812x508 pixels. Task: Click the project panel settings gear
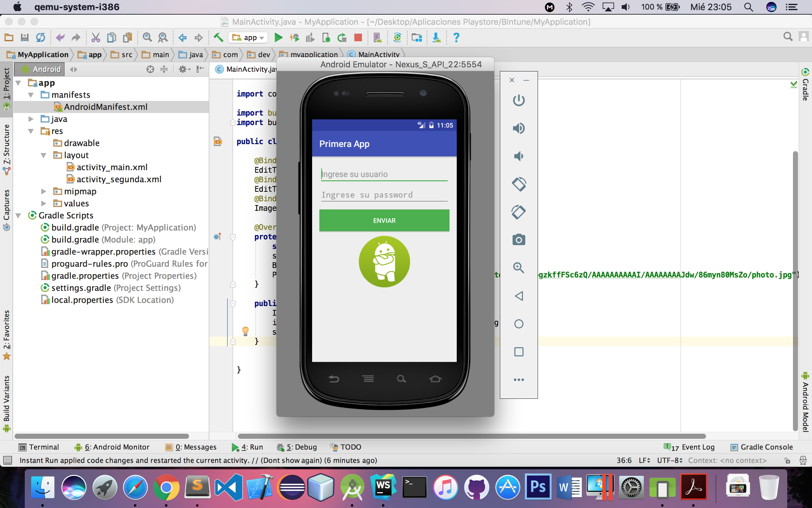(184, 69)
